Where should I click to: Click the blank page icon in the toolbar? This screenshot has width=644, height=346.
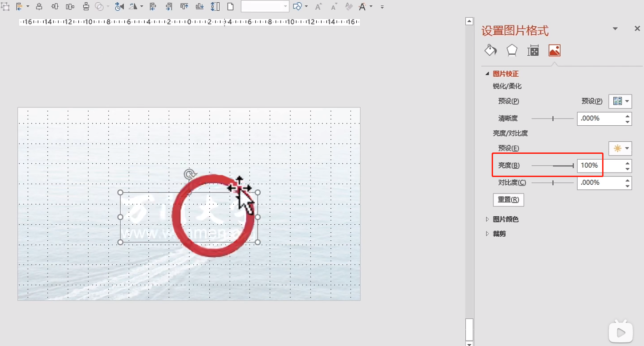tap(230, 7)
